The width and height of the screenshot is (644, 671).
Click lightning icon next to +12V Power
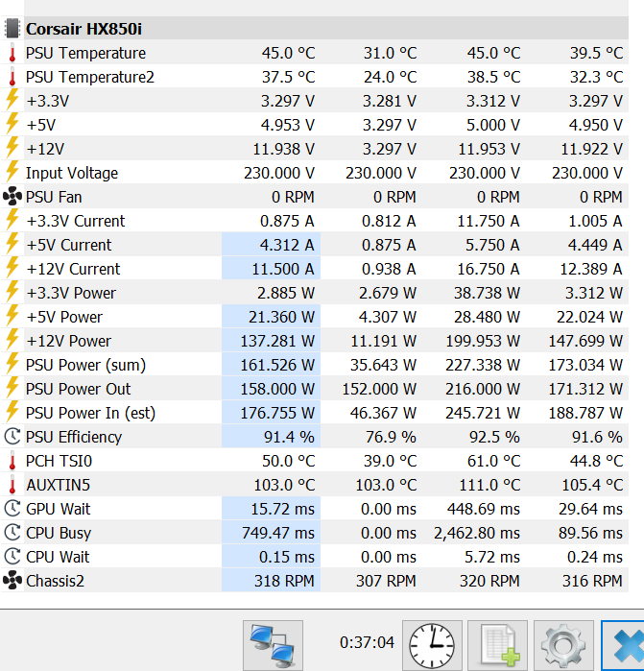12,340
